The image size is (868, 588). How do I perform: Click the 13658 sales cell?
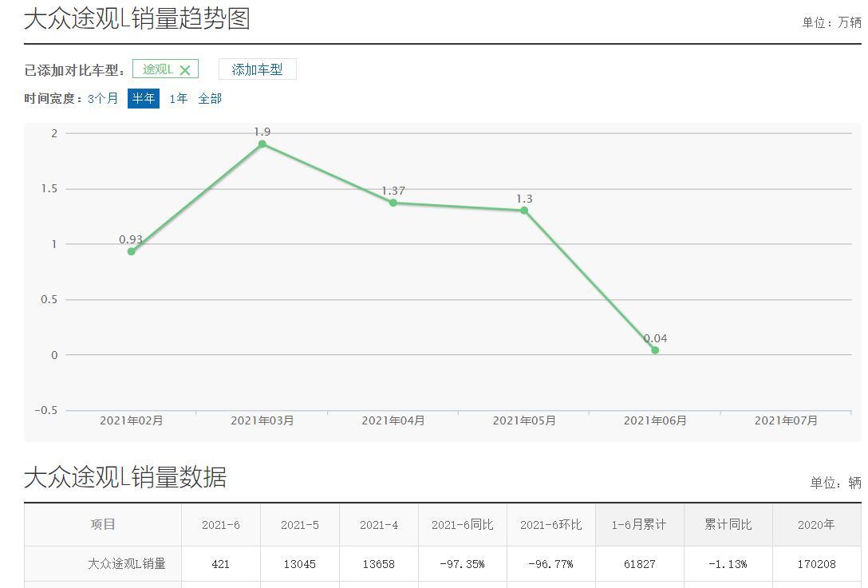coord(379,563)
